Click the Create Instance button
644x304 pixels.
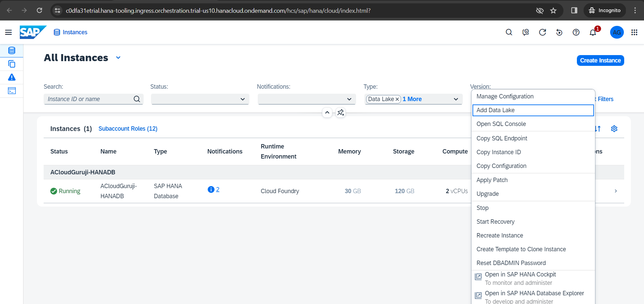click(600, 60)
